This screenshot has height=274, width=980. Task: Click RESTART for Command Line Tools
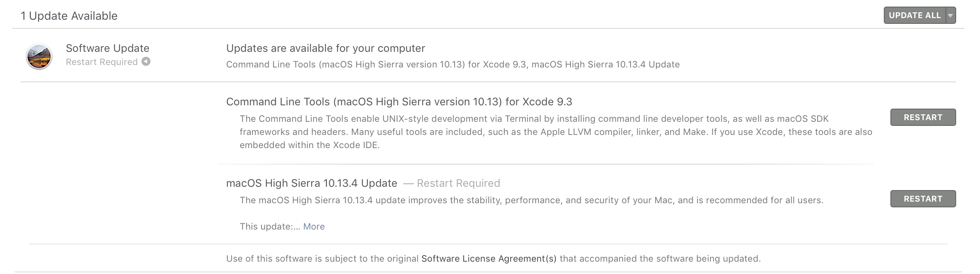923,117
